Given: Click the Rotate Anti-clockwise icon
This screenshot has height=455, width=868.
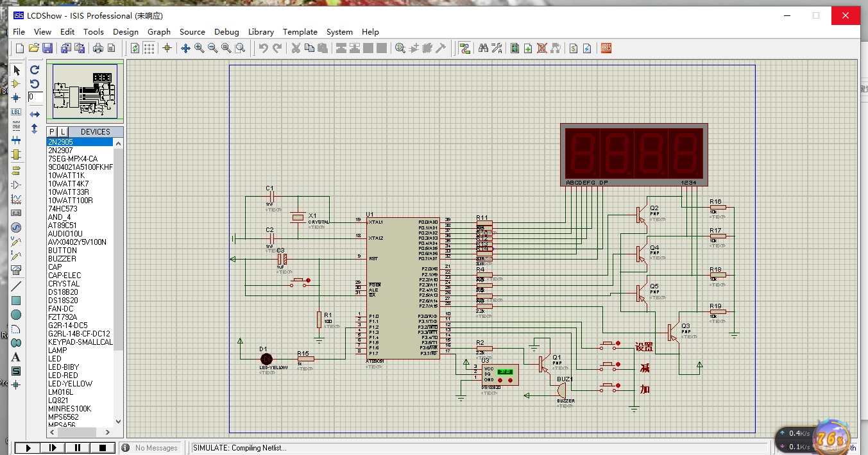Looking at the screenshot, I should tap(35, 84).
